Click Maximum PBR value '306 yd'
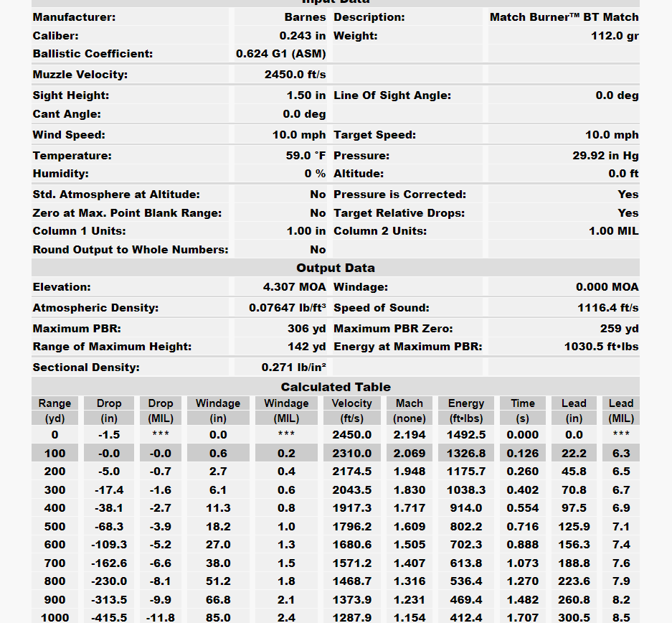Screen dimensions: 672x623 coord(306,329)
